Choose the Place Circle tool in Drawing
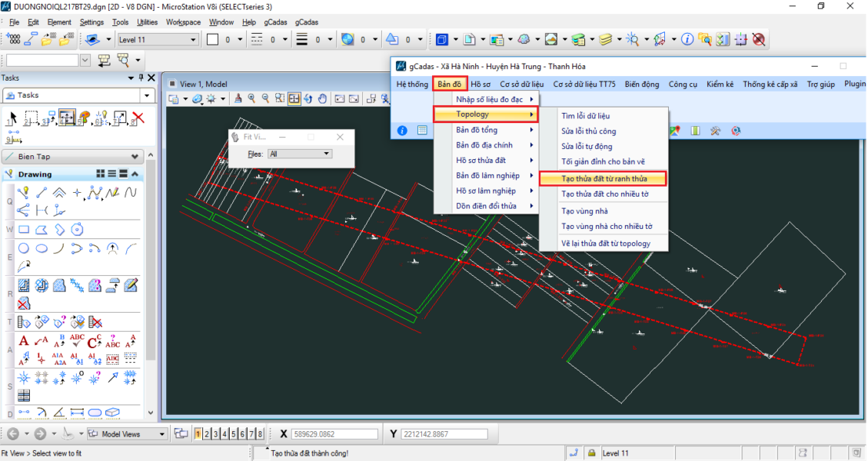The width and height of the screenshot is (868, 461). tap(24, 248)
